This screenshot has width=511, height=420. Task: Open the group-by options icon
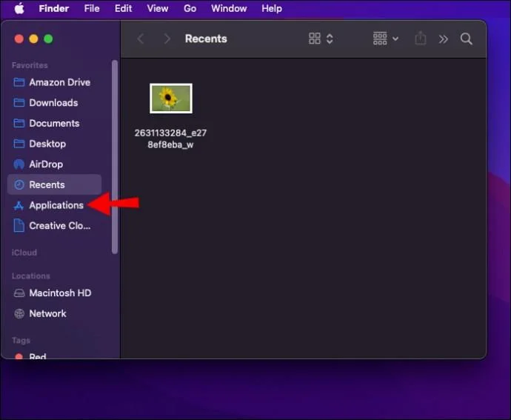[x=380, y=39]
